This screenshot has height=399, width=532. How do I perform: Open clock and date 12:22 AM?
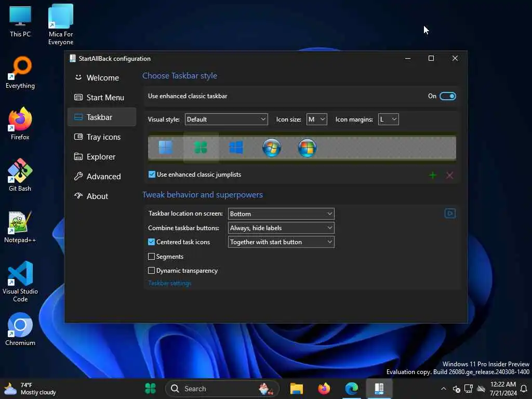pos(503,389)
